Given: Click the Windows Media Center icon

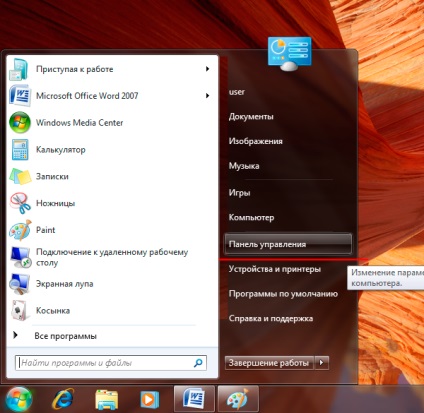Looking at the screenshot, I should [20, 122].
